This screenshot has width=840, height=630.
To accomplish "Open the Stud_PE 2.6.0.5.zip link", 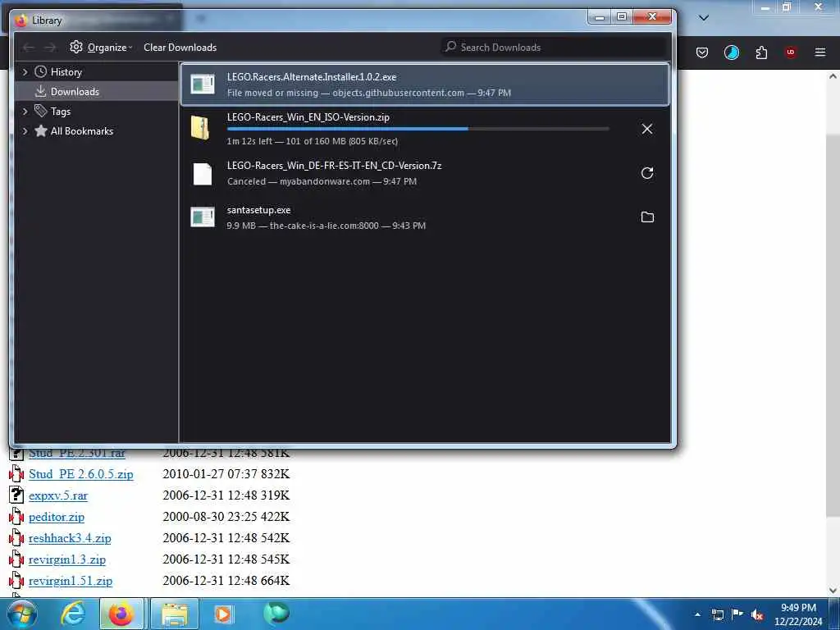I will 81,474.
